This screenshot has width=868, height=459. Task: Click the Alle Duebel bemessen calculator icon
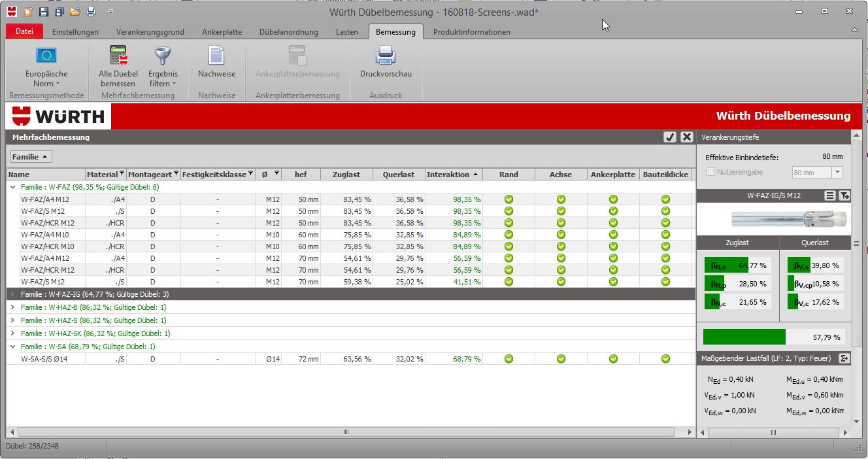click(118, 56)
